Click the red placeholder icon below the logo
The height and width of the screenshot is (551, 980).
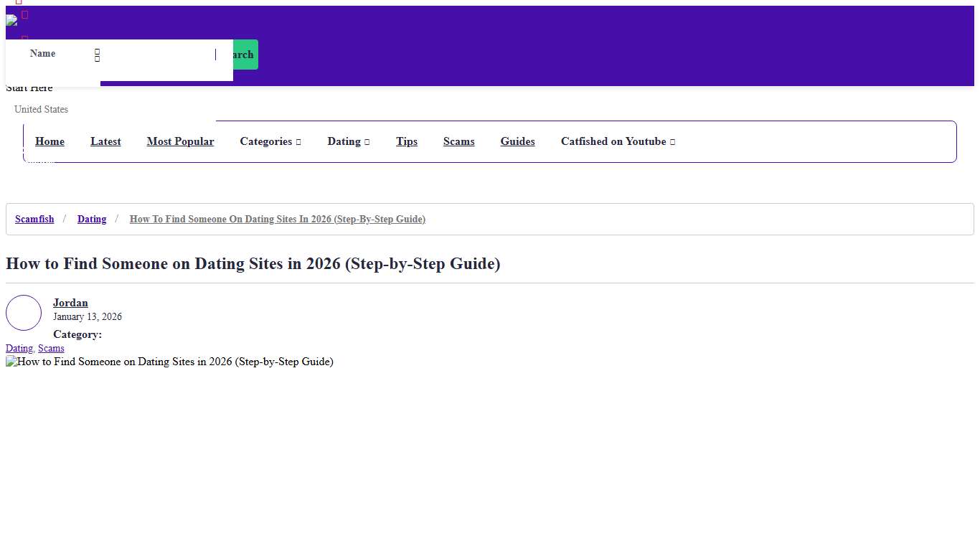pos(23,37)
